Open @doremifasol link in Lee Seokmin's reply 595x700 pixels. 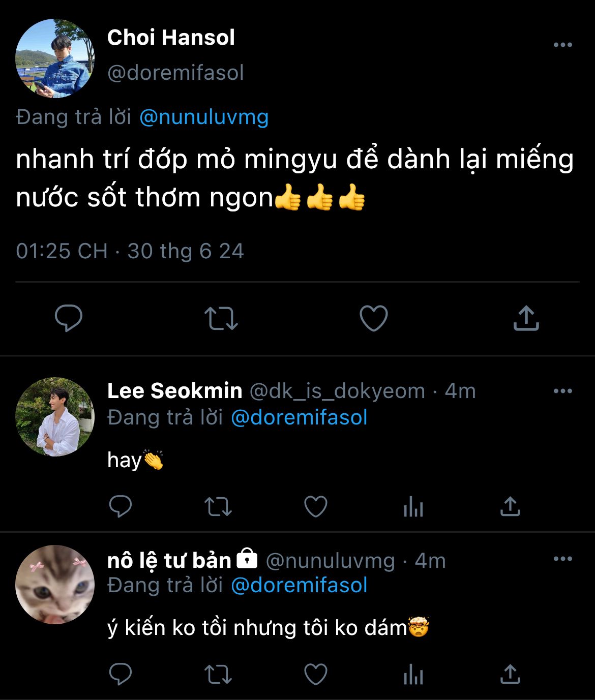(x=299, y=418)
